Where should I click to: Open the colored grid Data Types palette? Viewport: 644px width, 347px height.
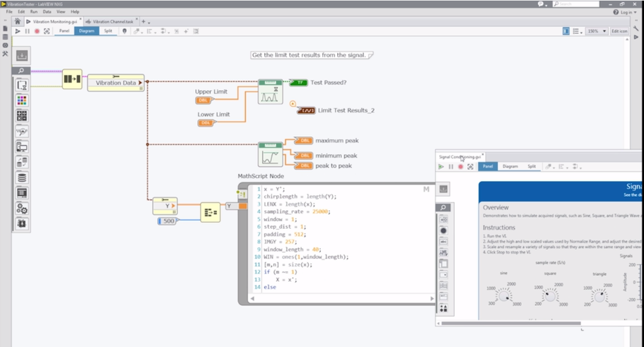coord(22,100)
